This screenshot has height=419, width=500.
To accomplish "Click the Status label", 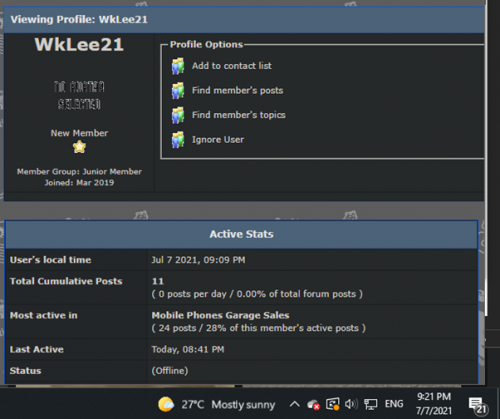I will [25, 371].
